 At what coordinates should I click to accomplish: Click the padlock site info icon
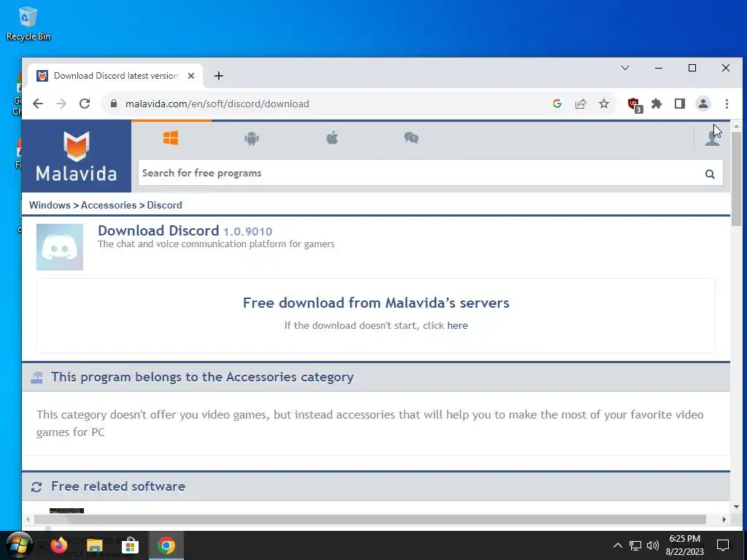pyautogui.click(x=113, y=104)
